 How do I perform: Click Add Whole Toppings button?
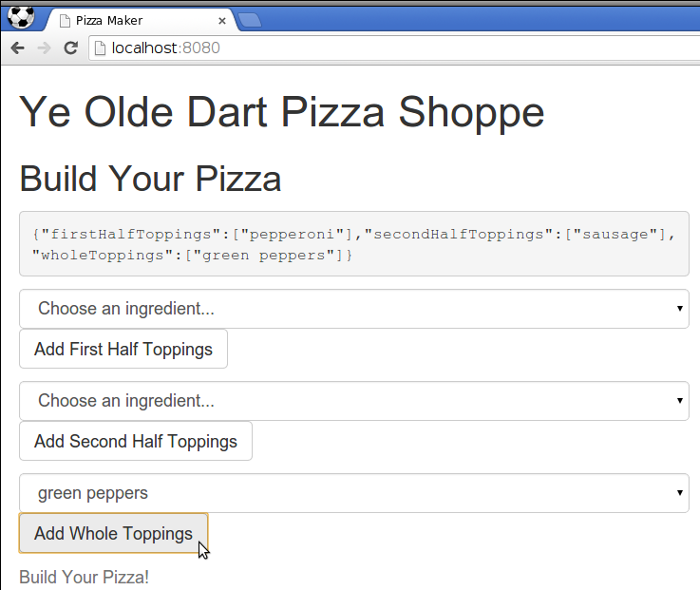[x=113, y=533]
